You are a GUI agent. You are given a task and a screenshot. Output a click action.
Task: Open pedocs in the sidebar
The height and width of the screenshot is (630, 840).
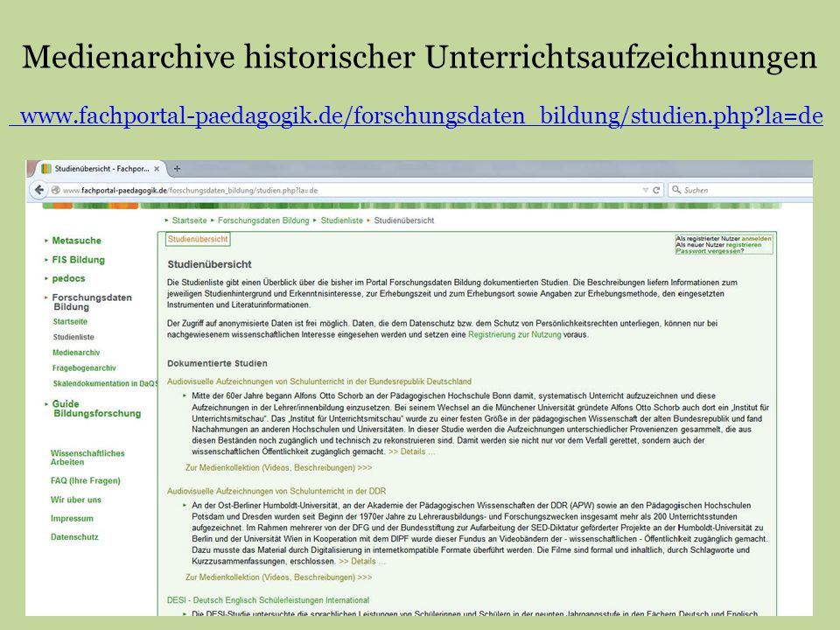(68, 278)
